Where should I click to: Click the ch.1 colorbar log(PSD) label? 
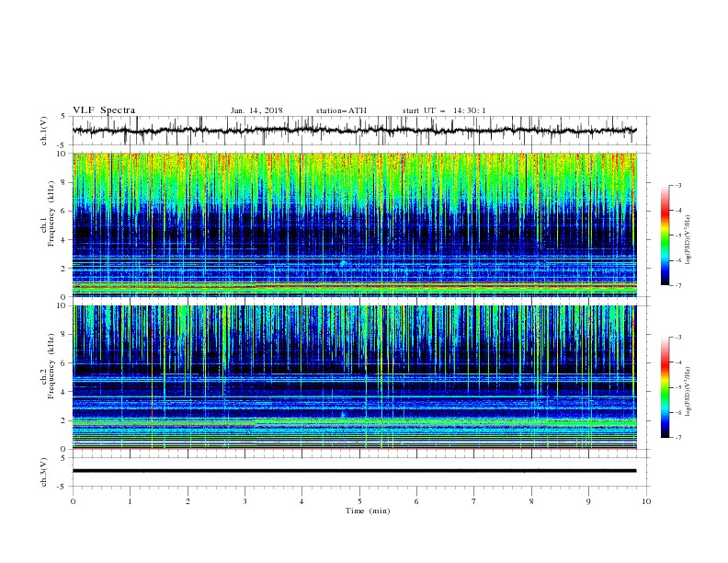pos(688,240)
